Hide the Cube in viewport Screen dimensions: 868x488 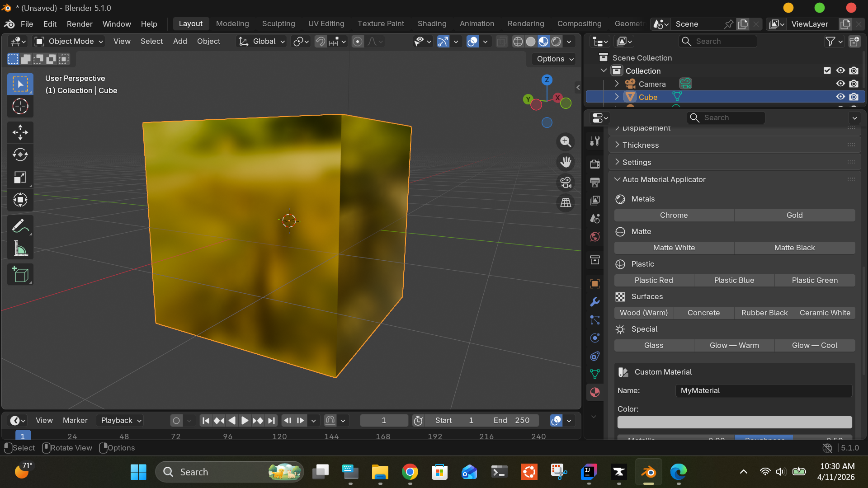[840, 97]
